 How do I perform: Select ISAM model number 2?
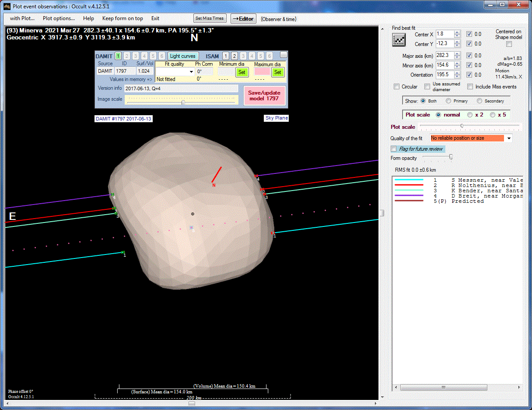pyautogui.click(x=234, y=56)
